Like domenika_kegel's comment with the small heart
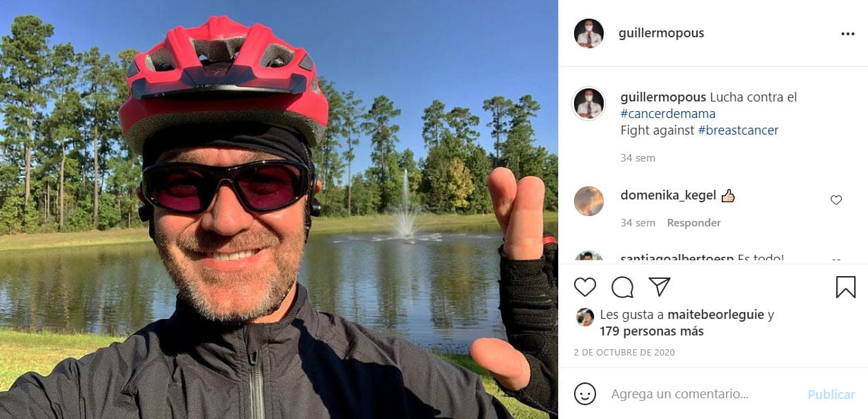Image resolution: width=868 pixels, height=419 pixels. pyautogui.click(x=836, y=199)
